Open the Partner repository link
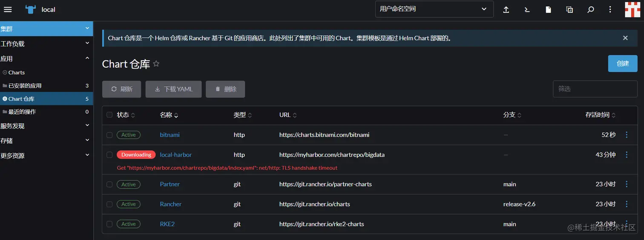This screenshot has height=240, width=644. (x=170, y=184)
